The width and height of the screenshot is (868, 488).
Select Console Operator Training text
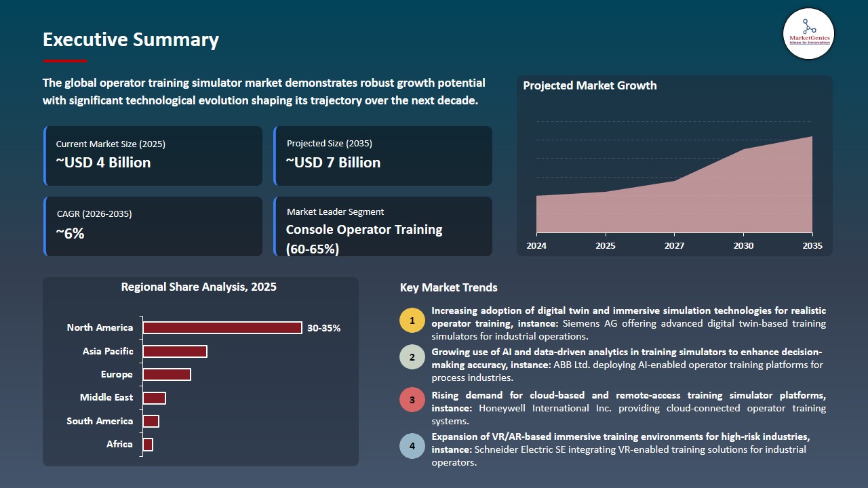364,230
